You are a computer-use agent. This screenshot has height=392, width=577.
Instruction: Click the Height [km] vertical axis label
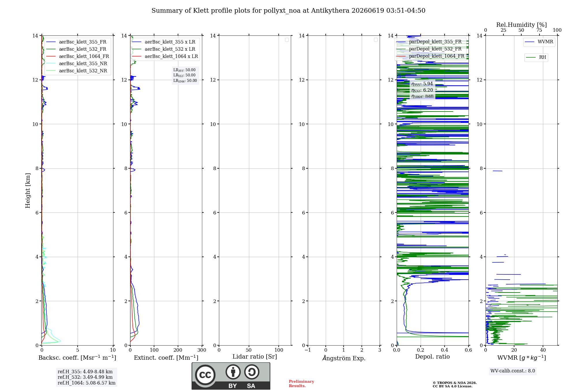pos(28,191)
